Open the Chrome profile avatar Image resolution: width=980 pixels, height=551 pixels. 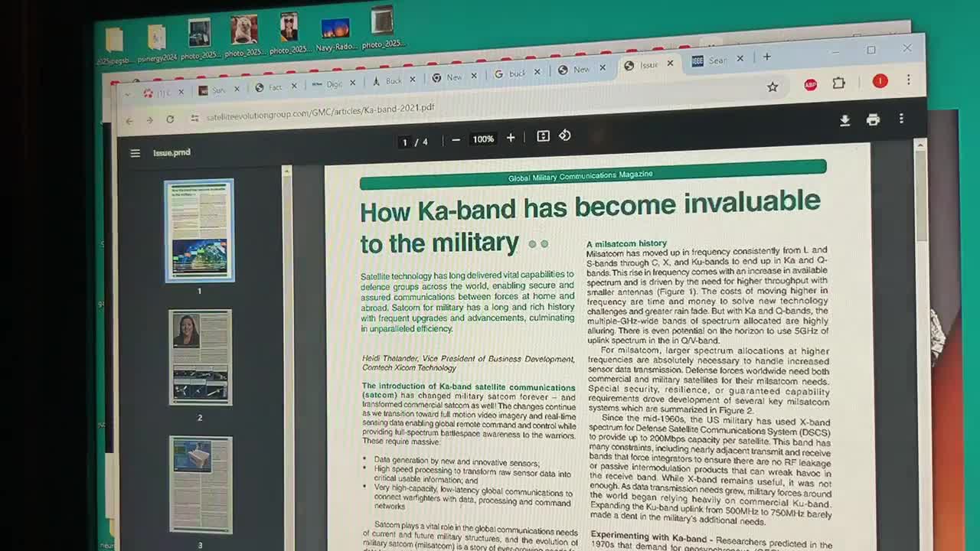coord(880,81)
